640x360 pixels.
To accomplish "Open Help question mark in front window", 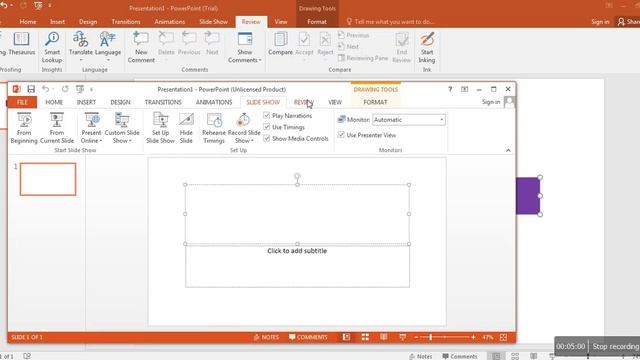I will (450, 89).
